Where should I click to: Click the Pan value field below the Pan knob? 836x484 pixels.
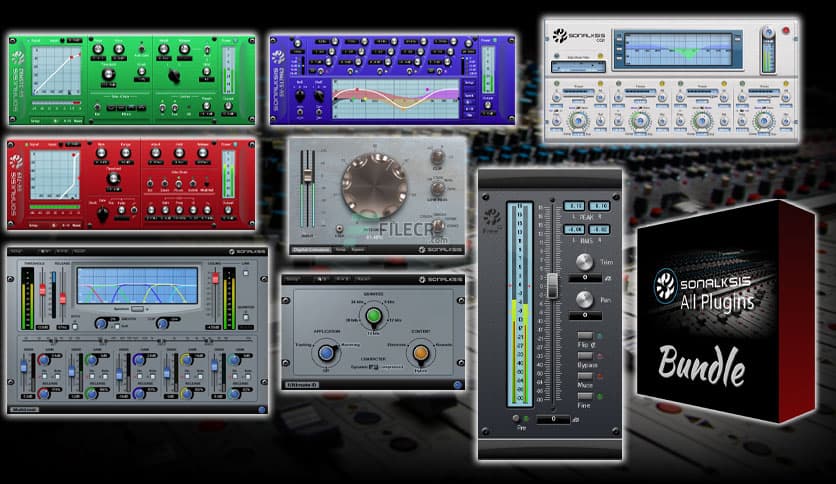coord(585,316)
